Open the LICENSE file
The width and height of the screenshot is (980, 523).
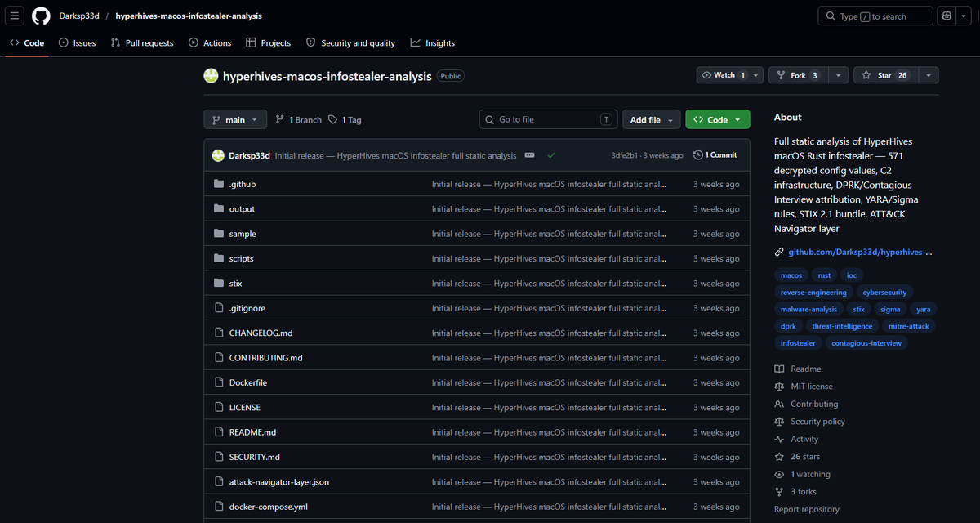click(x=245, y=407)
